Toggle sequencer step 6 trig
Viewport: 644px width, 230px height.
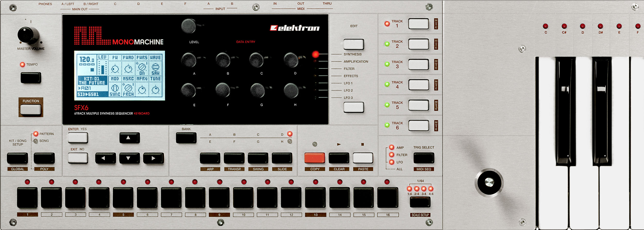(x=147, y=198)
